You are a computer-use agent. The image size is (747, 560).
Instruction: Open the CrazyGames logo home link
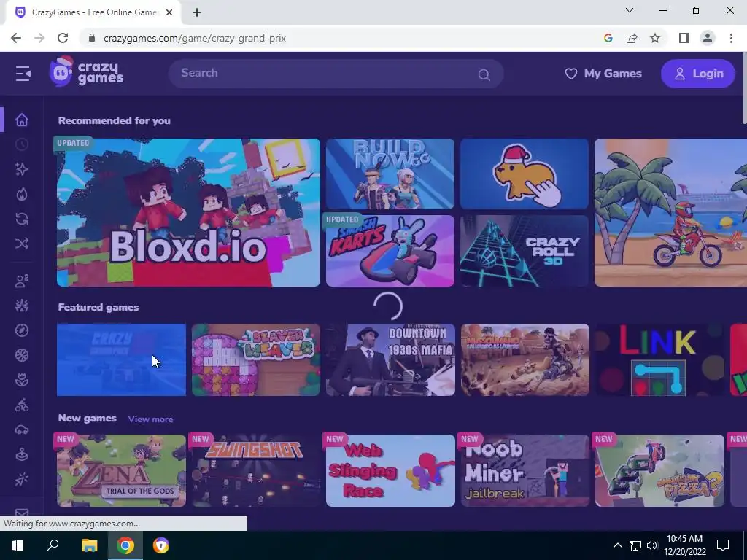pyautogui.click(x=86, y=71)
